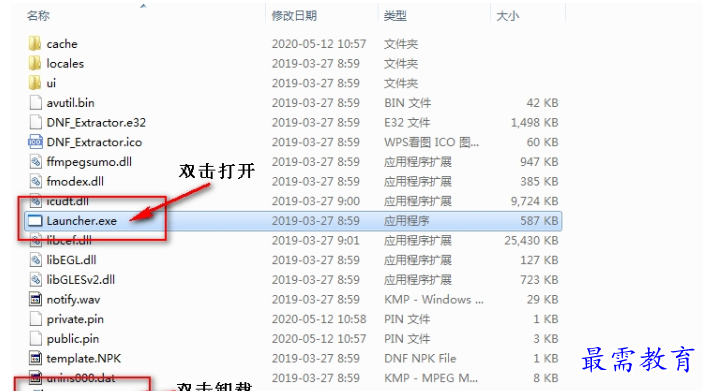Select icudt.dll file name
Screen dimensions: 703x391
(x=67, y=202)
